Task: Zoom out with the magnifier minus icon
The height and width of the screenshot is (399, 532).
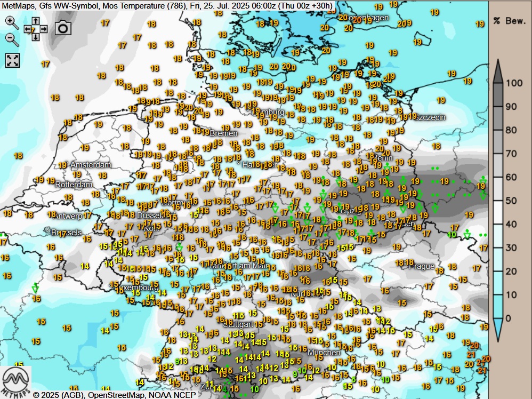Action: click(x=11, y=39)
